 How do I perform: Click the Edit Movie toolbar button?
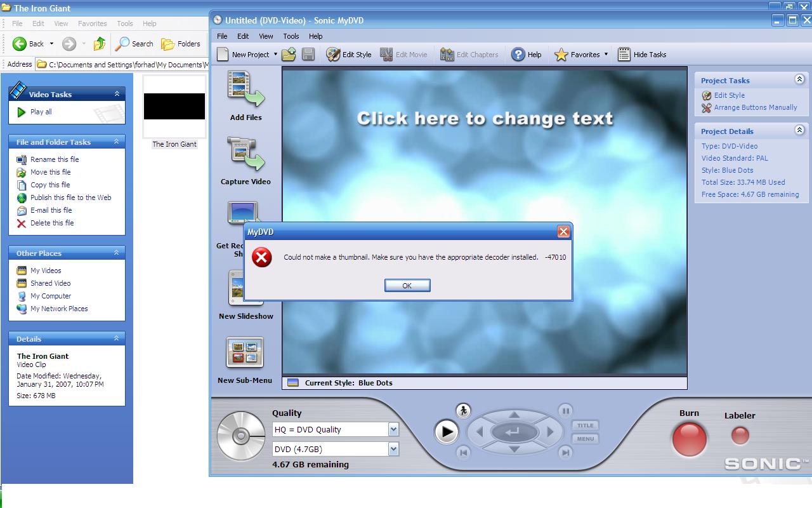(403, 55)
